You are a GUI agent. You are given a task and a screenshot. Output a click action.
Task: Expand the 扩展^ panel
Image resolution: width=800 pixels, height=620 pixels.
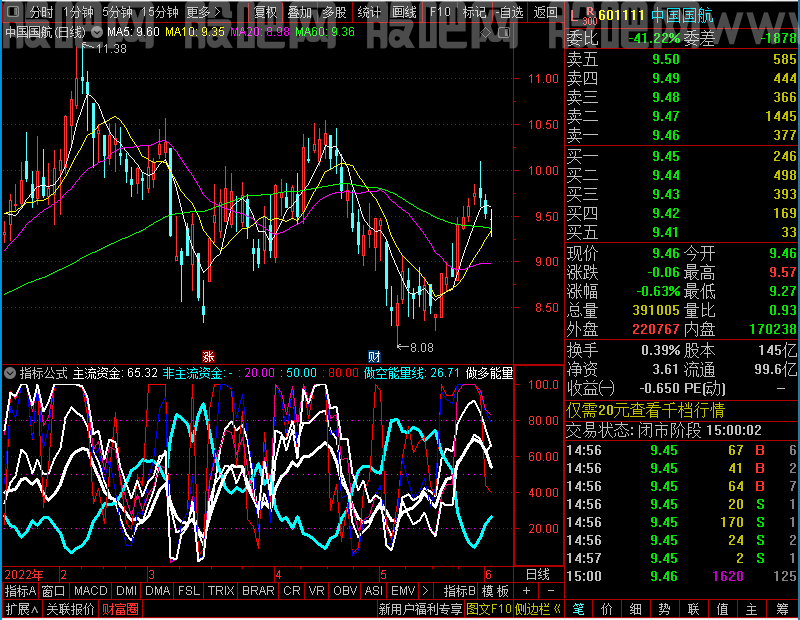22,609
